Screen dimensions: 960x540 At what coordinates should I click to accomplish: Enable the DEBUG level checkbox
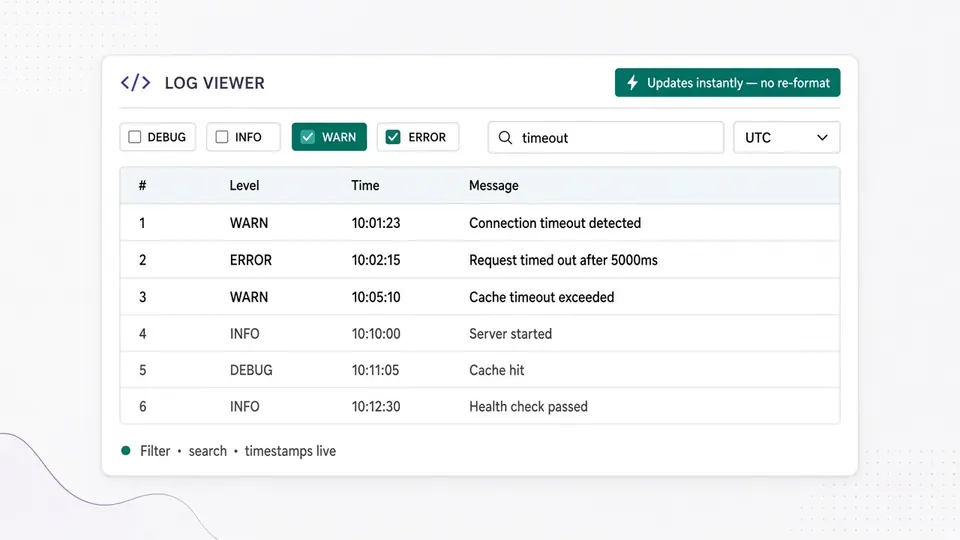(x=135, y=137)
